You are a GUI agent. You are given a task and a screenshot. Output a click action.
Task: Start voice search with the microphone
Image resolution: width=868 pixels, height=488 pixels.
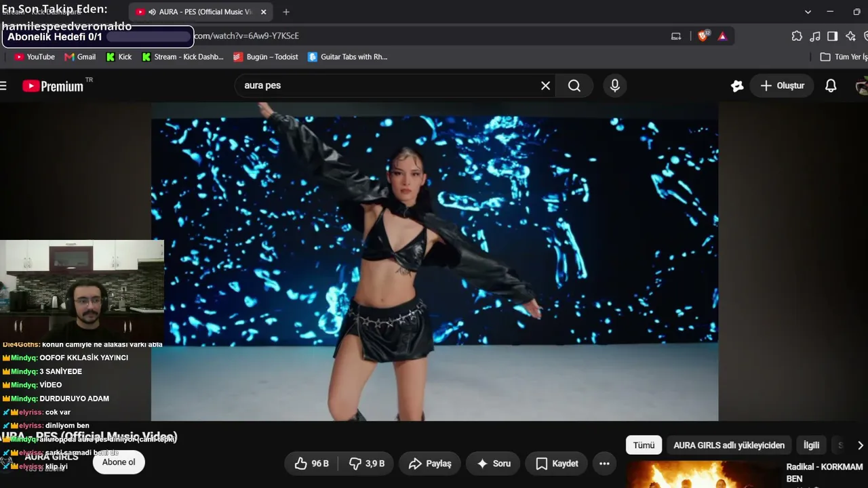[x=614, y=85]
